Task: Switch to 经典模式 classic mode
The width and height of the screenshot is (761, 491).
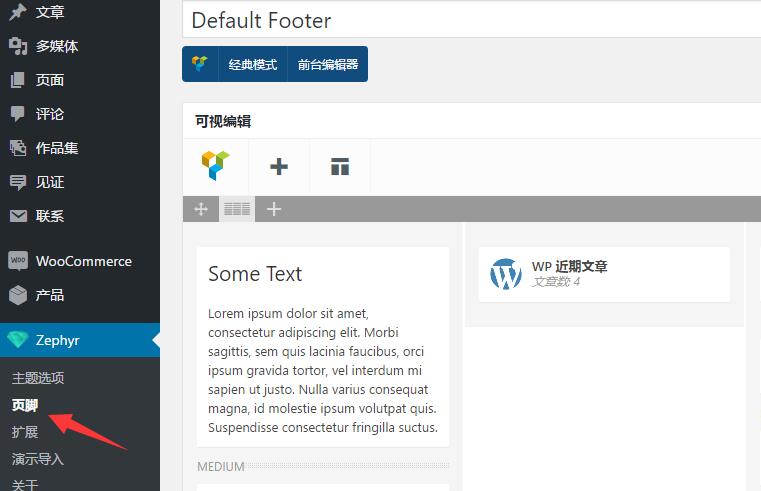Action: pos(252,64)
